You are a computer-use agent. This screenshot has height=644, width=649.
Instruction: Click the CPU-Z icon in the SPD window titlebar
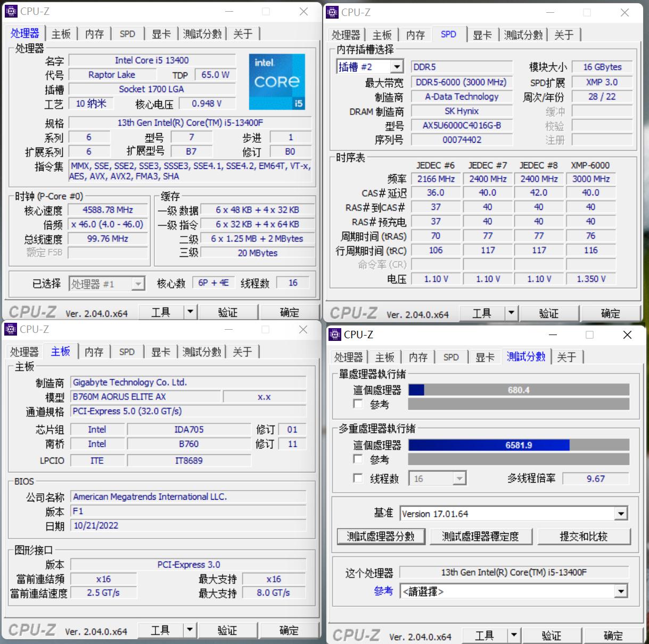pos(333,12)
